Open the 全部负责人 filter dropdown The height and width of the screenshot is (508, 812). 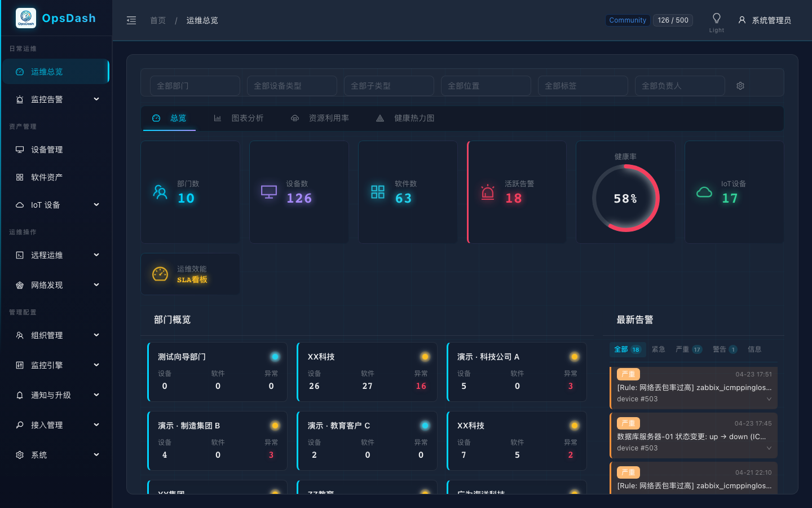coord(680,86)
